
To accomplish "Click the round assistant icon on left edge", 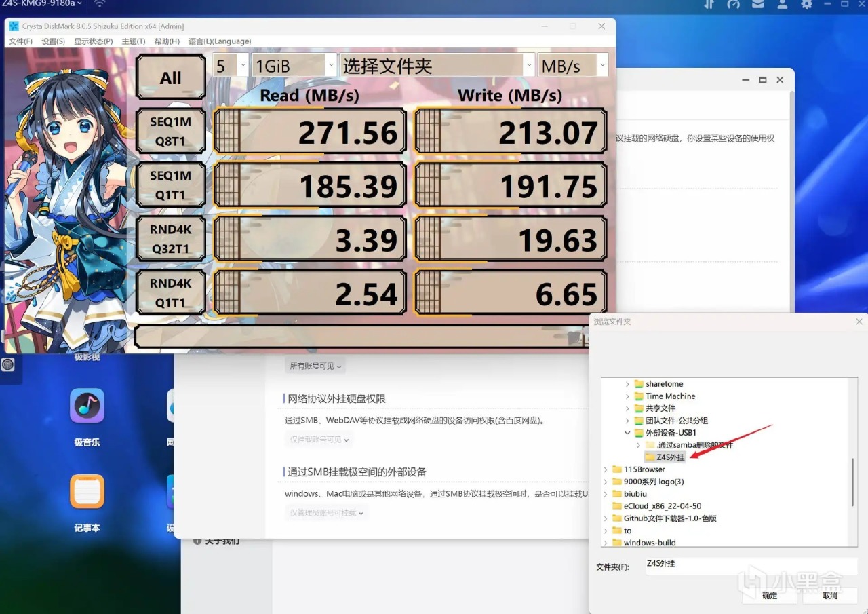I will 7,365.
